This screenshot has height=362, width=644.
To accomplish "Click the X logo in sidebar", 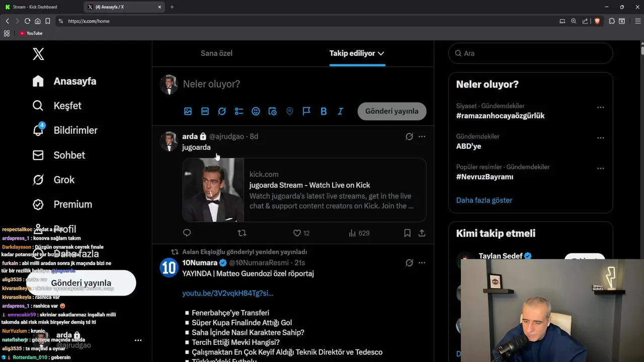I will pyautogui.click(x=38, y=54).
